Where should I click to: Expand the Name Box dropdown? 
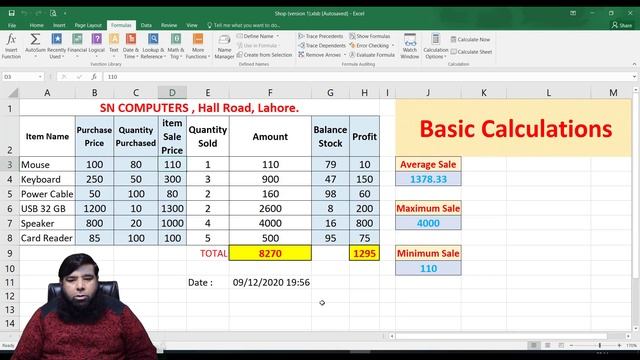pos(40,77)
